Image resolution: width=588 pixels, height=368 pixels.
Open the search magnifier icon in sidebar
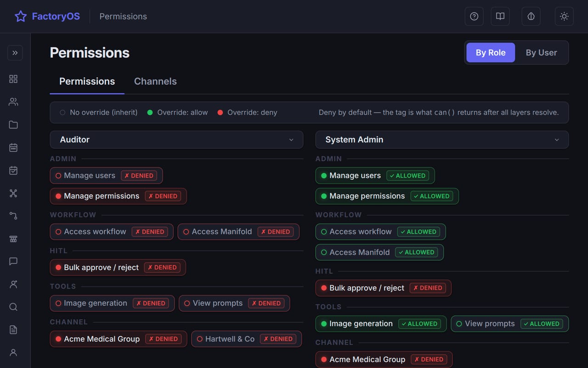coord(13,307)
